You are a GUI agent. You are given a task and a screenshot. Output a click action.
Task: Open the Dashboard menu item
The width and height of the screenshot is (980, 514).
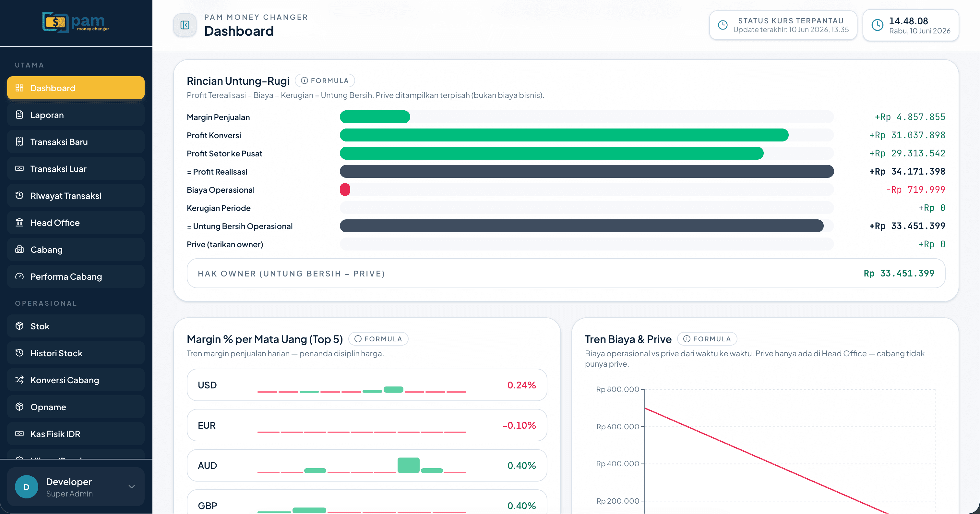pos(76,88)
